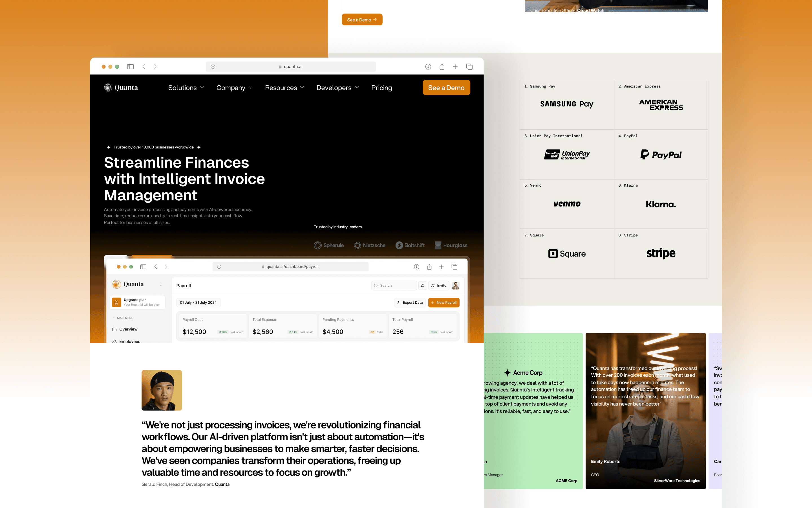This screenshot has width=812, height=508.
Task: Expand the Developers dropdown menu
Action: click(x=337, y=88)
